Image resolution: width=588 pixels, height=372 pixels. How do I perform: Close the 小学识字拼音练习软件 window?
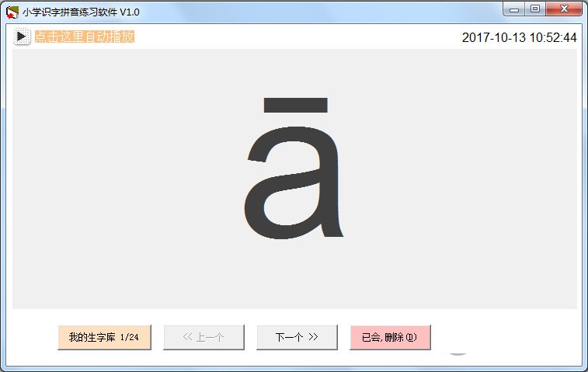pyautogui.click(x=564, y=9)
